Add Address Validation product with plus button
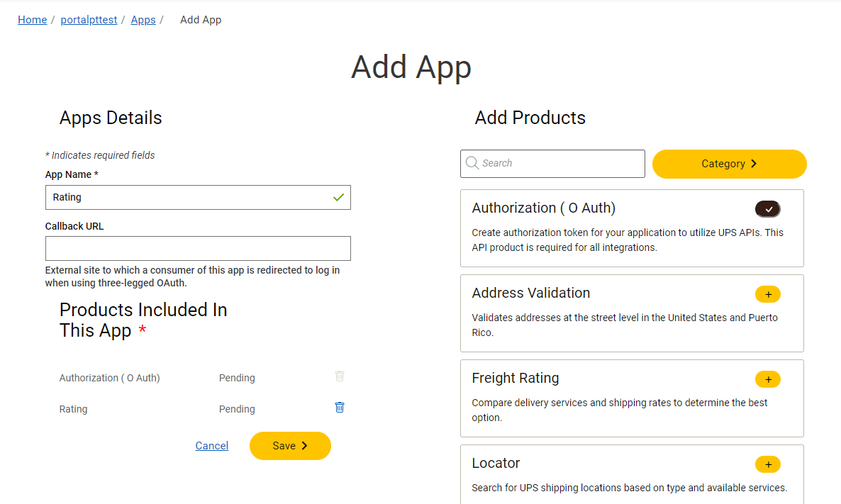This screenshot has width=841, height=504. pos(767,294)
